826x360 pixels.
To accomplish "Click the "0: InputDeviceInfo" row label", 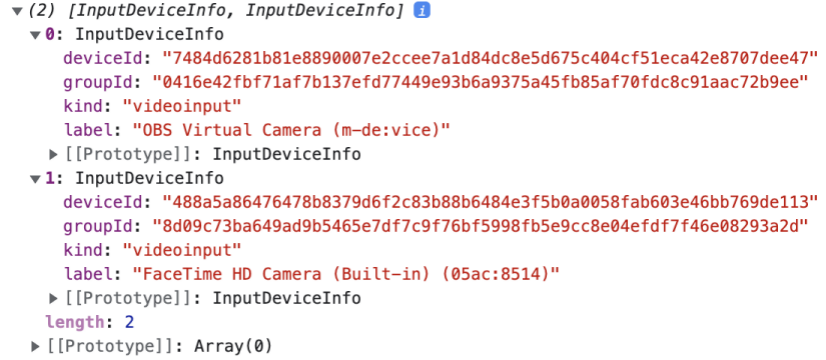I will click(x=134, y=35).
